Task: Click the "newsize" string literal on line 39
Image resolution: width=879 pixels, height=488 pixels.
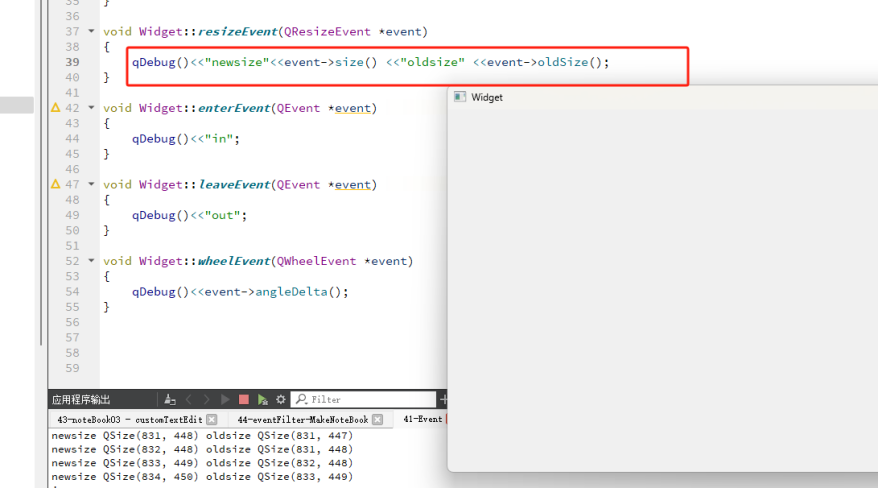Action: (237, 62)
